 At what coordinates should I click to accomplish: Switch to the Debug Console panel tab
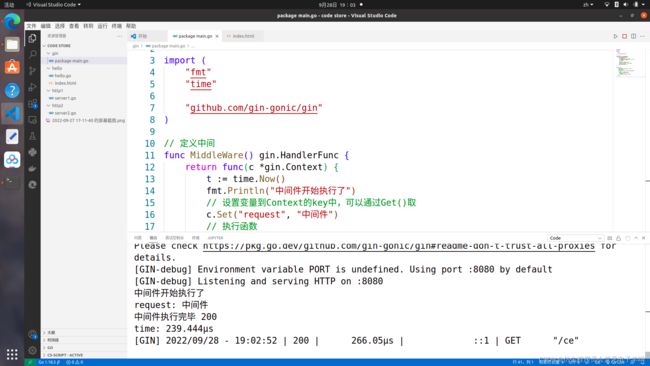174,238
